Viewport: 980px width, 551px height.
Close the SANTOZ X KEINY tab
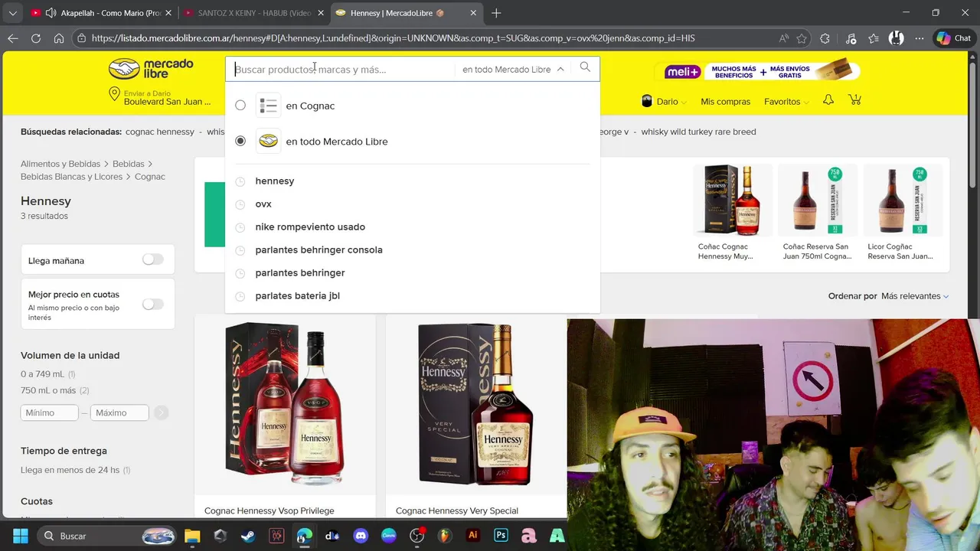[320, 13]
